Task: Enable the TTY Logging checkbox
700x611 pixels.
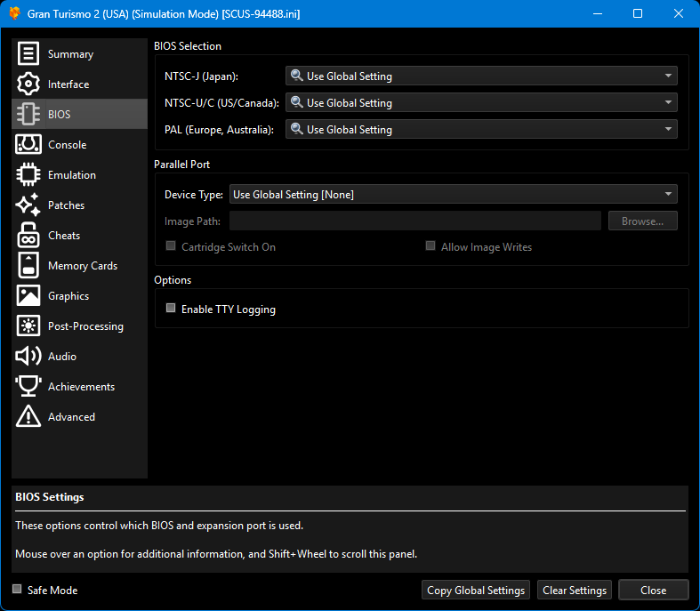Action: pyautogui.click(x=171, y=310)
